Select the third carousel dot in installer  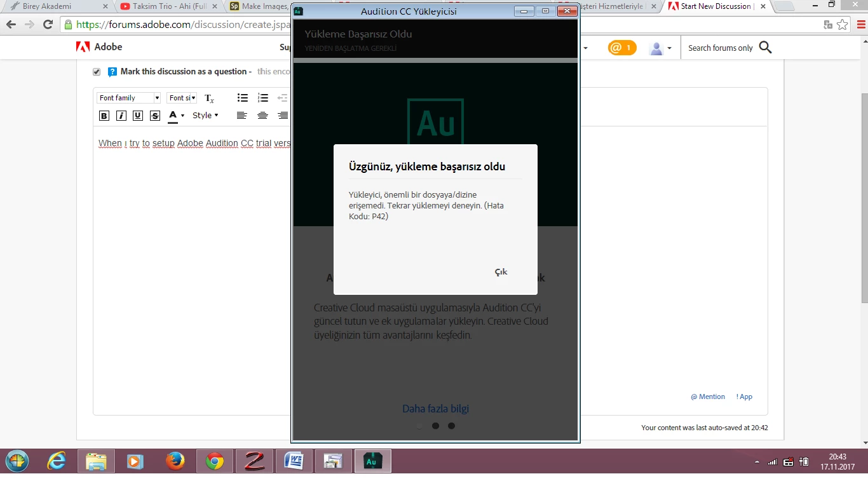click(x=451, y=426)
